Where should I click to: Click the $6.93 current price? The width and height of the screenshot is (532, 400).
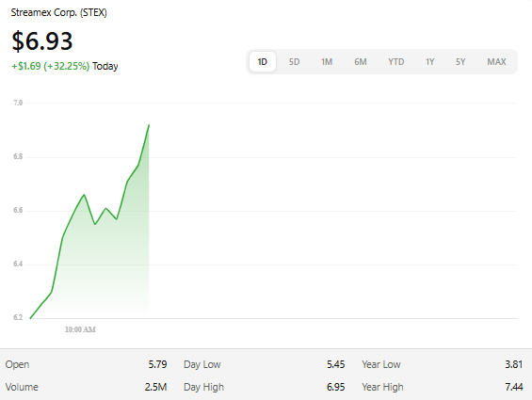click(x=42, y=40)
